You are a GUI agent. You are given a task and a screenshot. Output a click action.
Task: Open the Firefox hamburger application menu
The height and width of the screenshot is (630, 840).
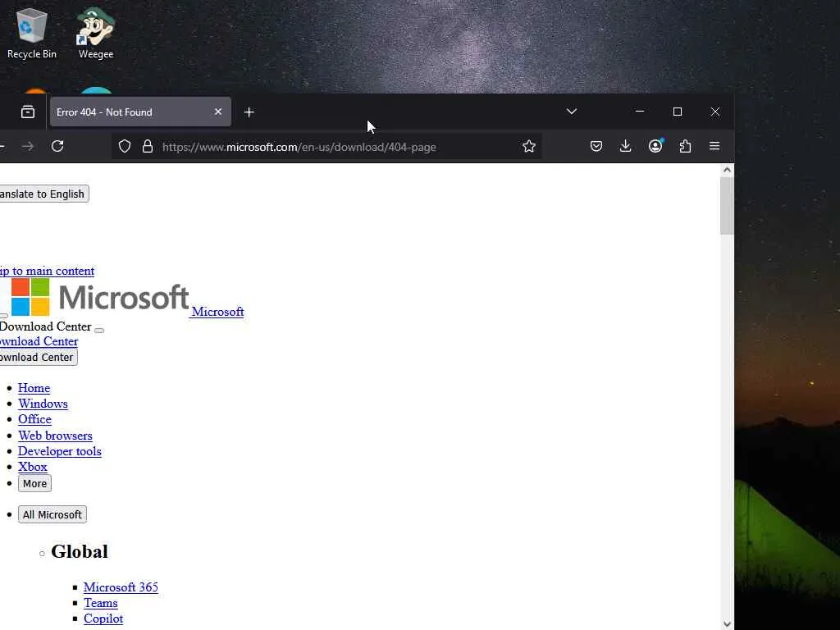[x=714, y=146]
